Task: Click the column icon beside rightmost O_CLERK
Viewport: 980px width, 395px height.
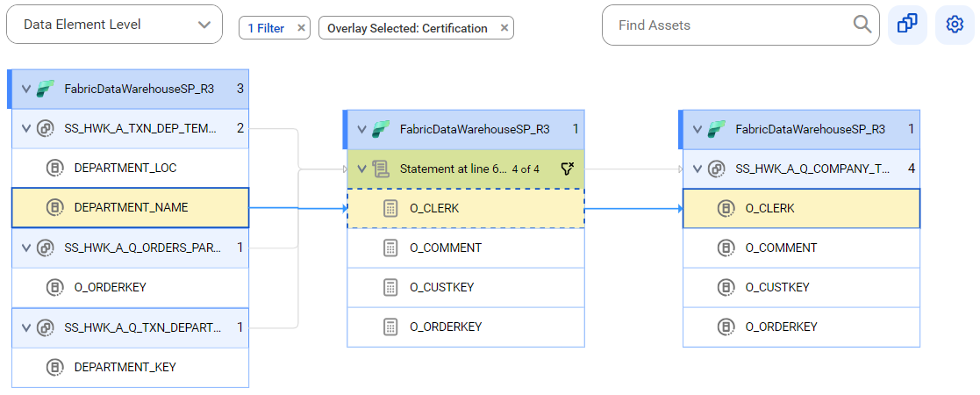Action: pos(726,209)
